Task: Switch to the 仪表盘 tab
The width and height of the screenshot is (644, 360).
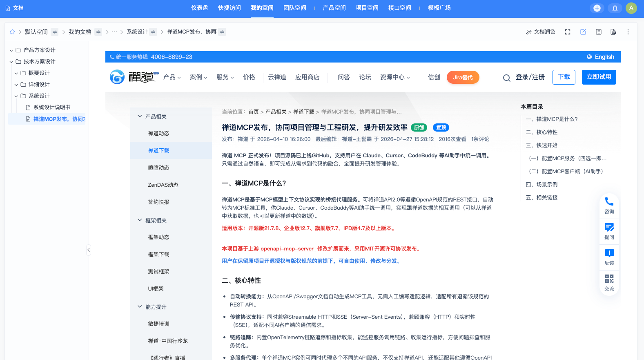Action: 200,8
